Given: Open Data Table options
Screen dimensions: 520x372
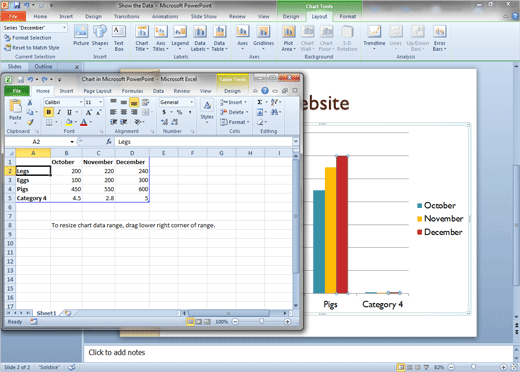Looking at the screenshot, I should click(219, 38).
